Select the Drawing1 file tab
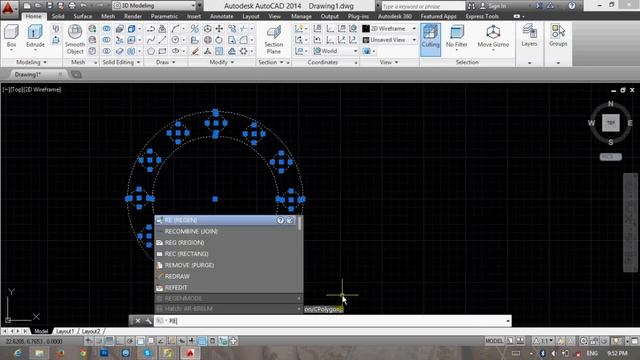640x360 pixels. tap(28, 74)
